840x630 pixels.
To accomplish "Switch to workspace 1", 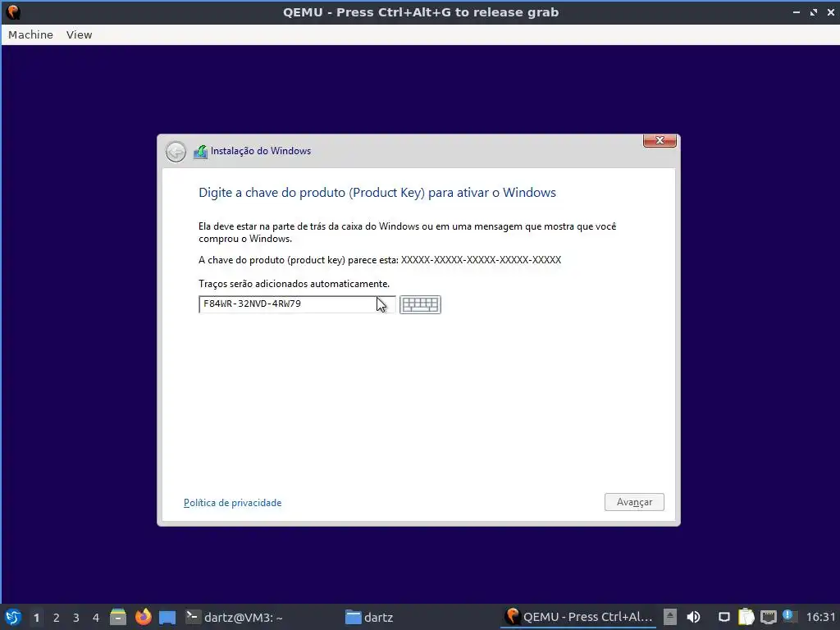I will pyautogui.click(x=36, y=618).
